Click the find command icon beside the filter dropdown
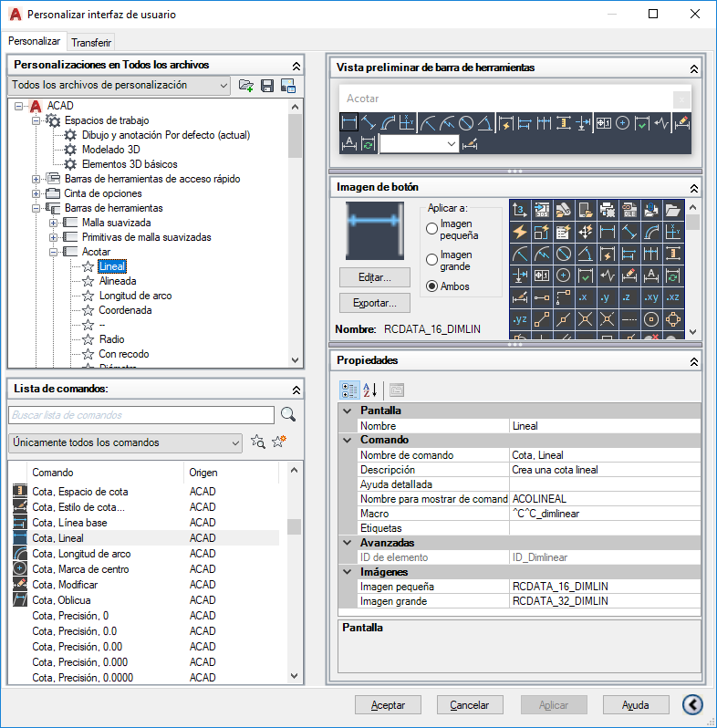 (x=258, y=441)
